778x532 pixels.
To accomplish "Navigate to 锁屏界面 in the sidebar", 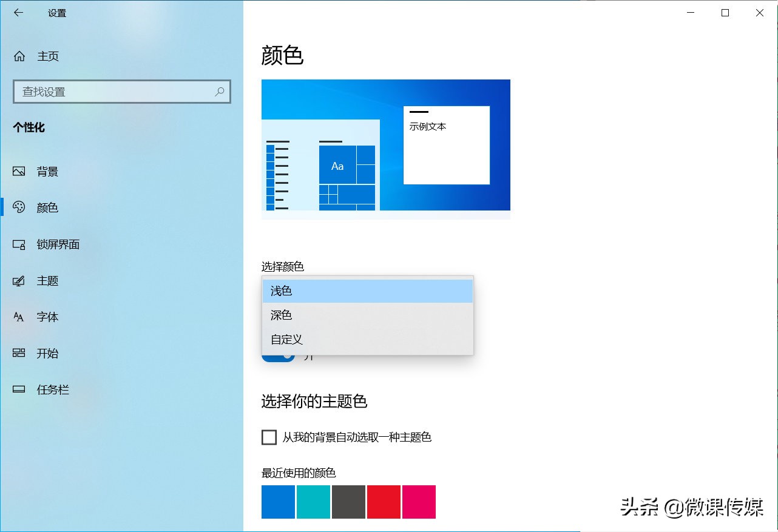I will [x=58, y=244].
